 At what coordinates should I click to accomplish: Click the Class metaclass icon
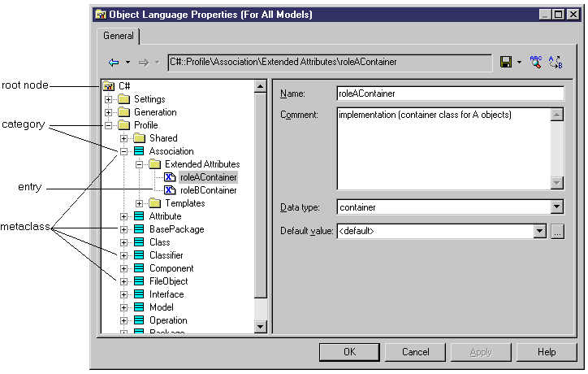[139, 242]
